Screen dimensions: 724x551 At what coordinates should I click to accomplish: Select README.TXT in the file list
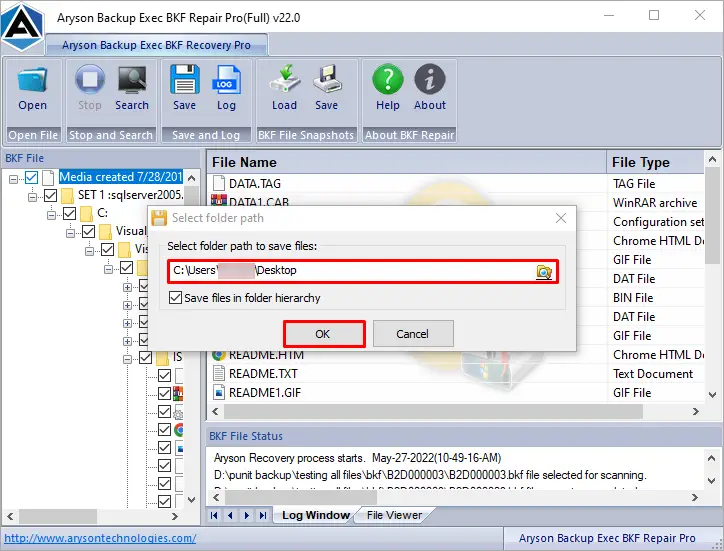pos(263,374)
